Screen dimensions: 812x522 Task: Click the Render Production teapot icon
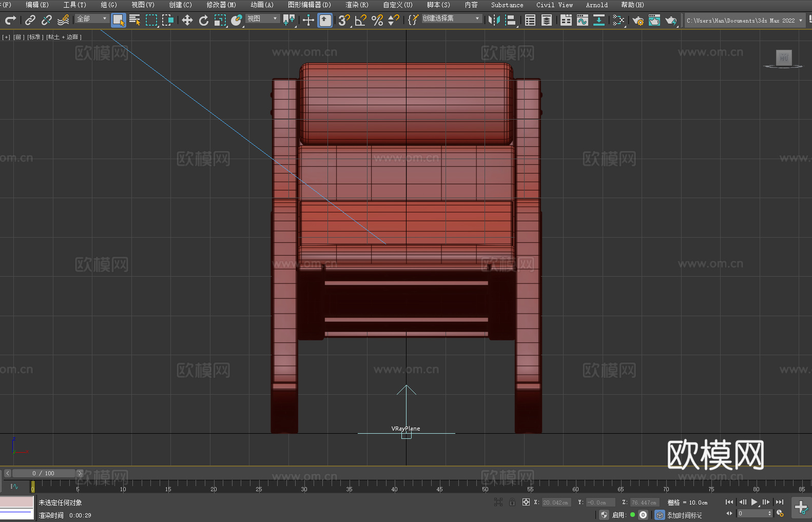click(x=671, y=20)
